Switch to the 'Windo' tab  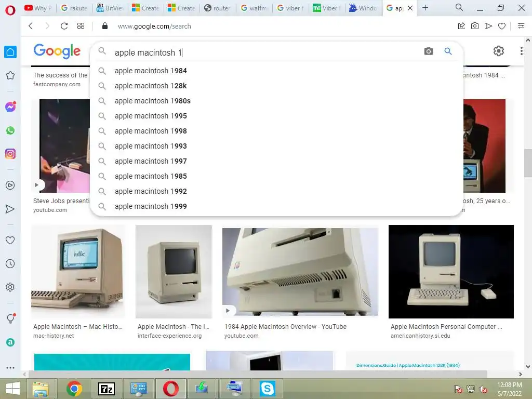coord(363,8)
